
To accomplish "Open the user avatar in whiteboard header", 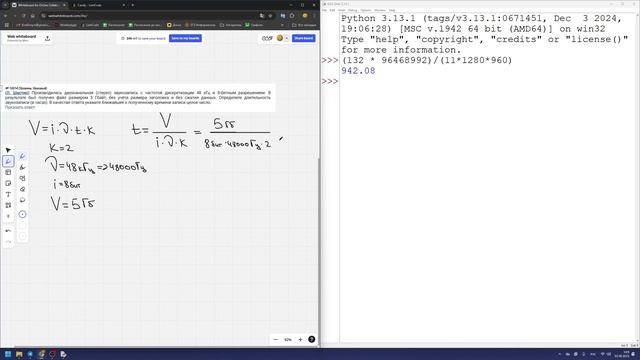I will 280,38.
